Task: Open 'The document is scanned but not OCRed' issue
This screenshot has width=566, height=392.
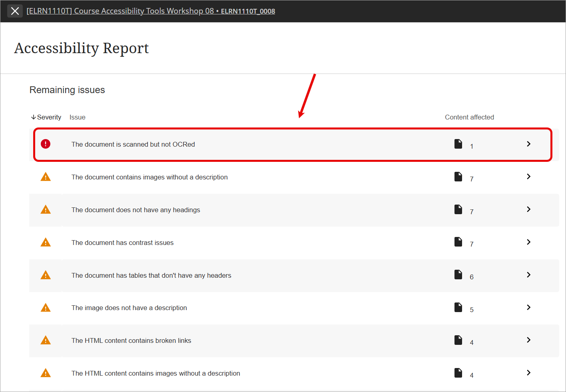Action: [133, 144]
